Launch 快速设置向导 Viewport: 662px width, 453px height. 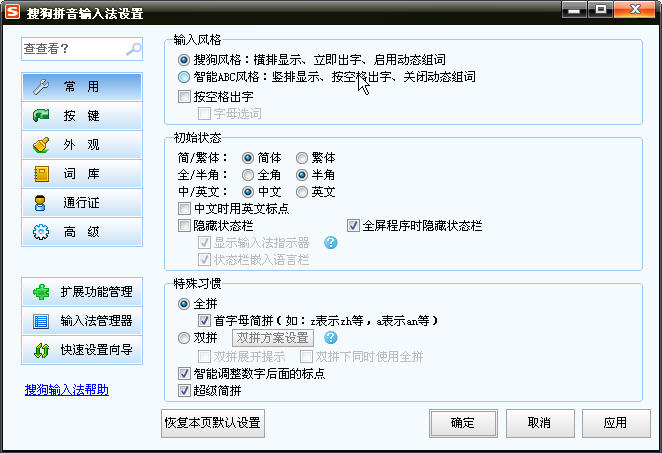82,350
